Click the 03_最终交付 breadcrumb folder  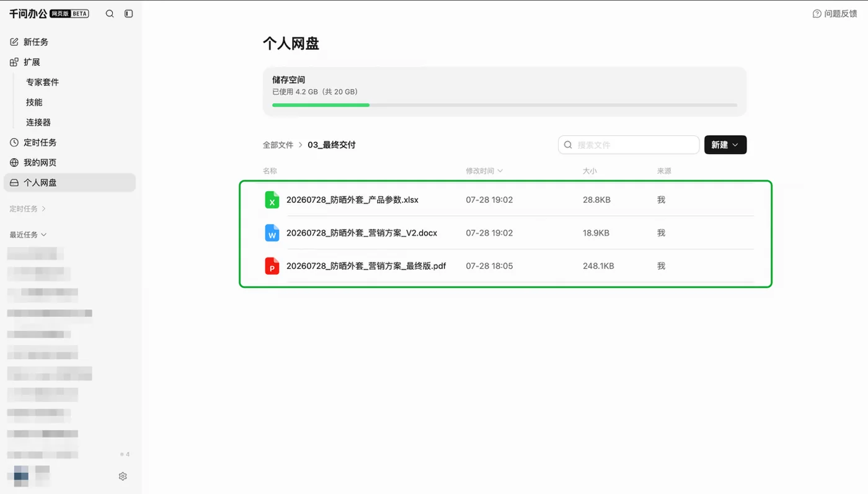332,145
